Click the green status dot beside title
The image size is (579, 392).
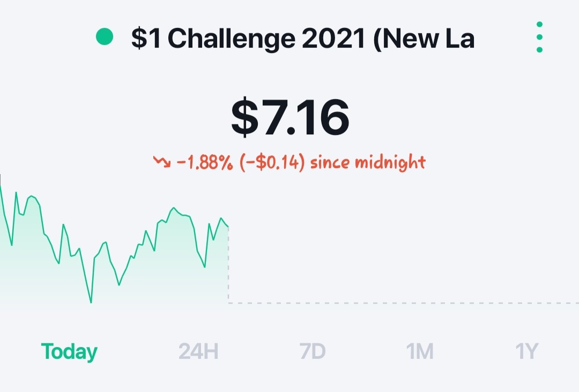[105, 36]
